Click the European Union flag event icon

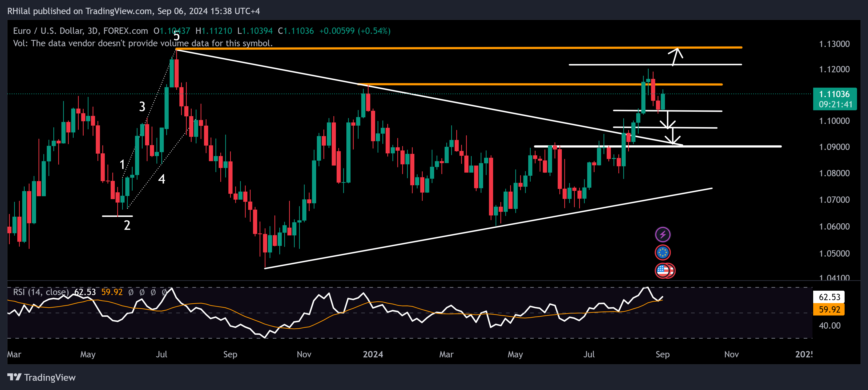click(663, 252)
